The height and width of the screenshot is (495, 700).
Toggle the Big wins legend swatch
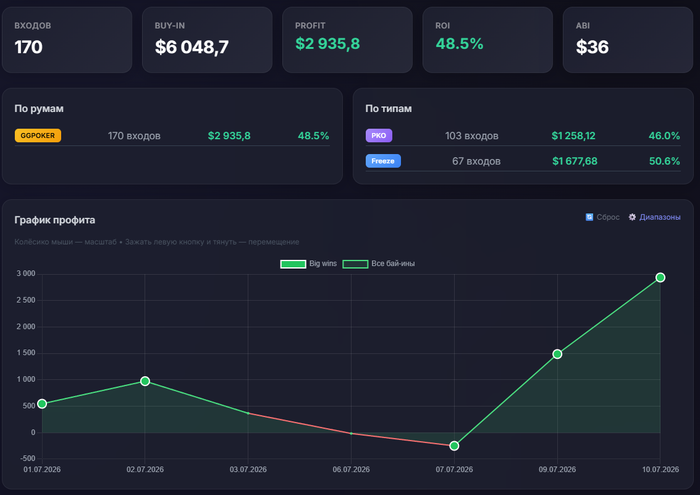[293, 264]
